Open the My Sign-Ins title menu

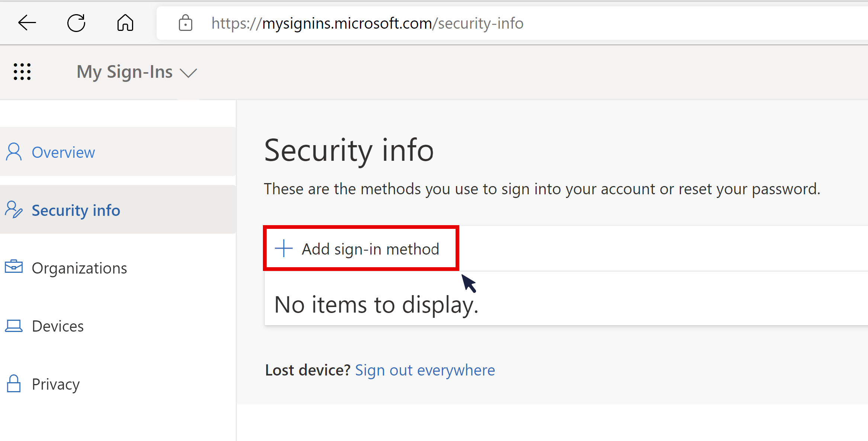pos(125,72)
